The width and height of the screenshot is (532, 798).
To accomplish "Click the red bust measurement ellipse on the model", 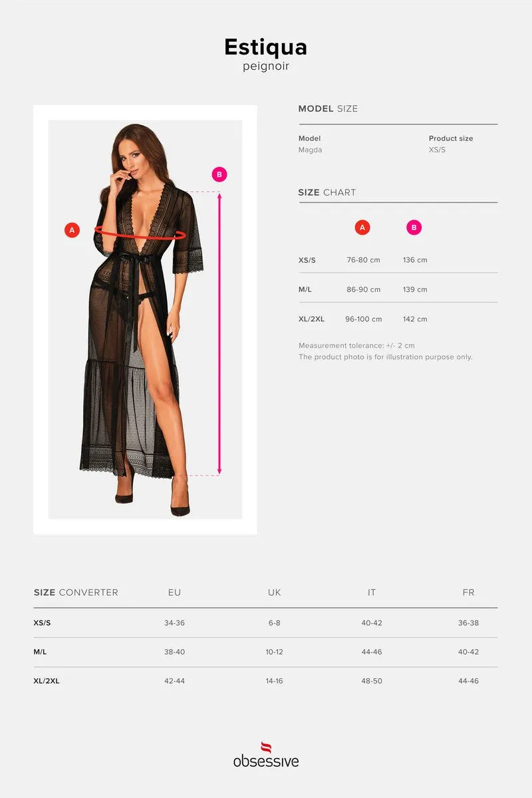I will 140,233.
